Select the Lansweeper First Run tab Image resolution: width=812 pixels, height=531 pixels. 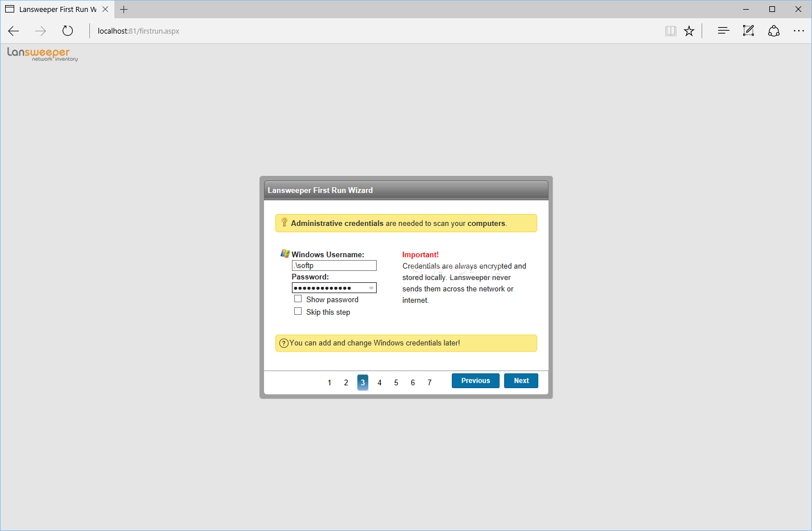pyautogui.click(x=57, y=9)
